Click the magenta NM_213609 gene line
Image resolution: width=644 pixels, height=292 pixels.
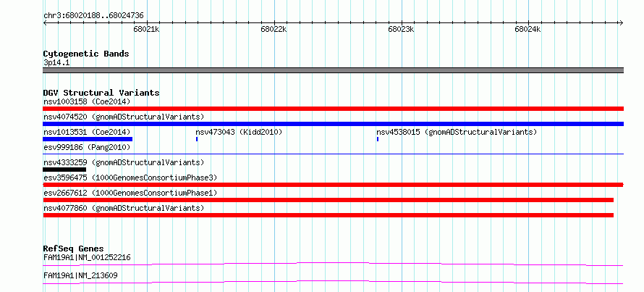(333, 282)
